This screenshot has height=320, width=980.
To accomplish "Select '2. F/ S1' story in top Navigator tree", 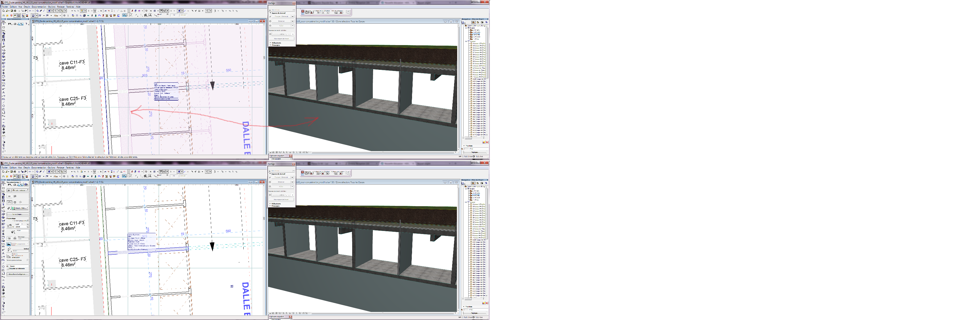I will pyautogui.click(x=477, y=35).
